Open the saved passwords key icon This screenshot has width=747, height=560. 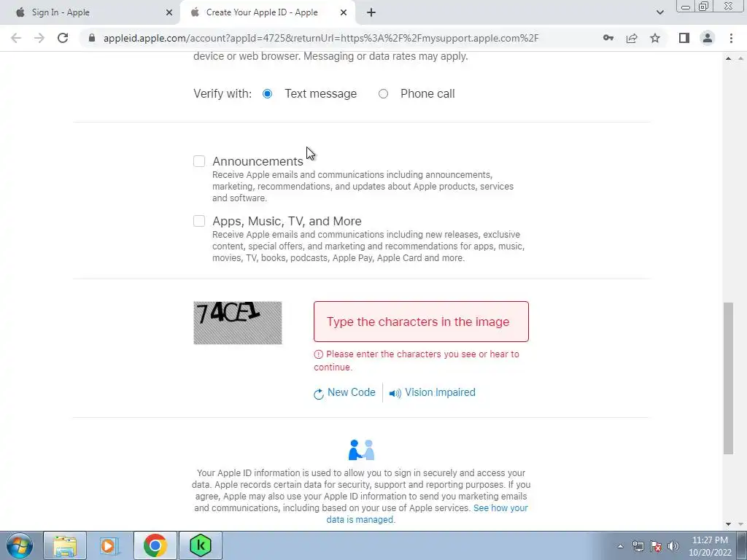pos(608,38)
